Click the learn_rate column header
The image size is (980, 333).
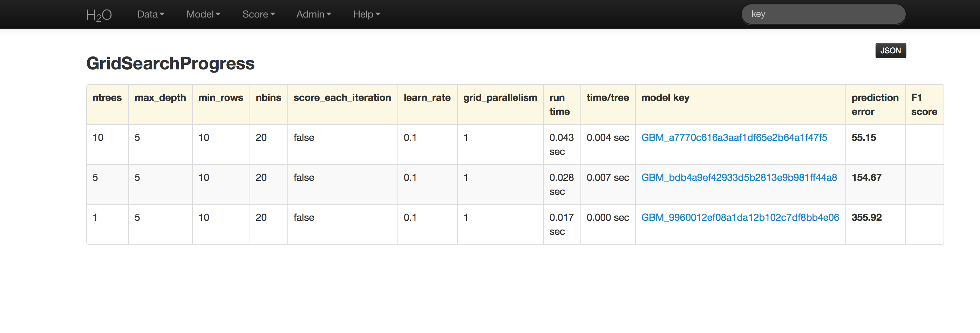tap(427, 98)
